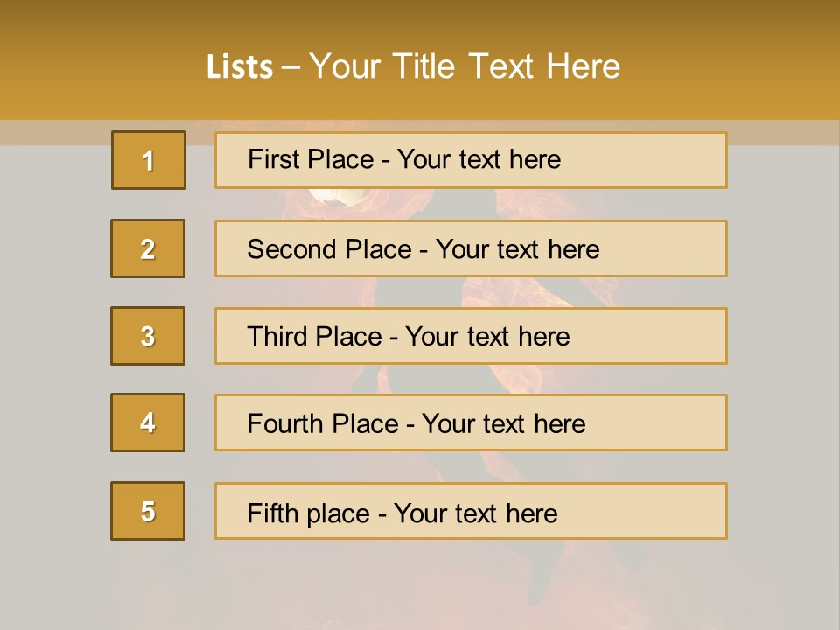Screen dimensions: 840x630
Task: Click the number 1 gold box
Action: [148, 160]
